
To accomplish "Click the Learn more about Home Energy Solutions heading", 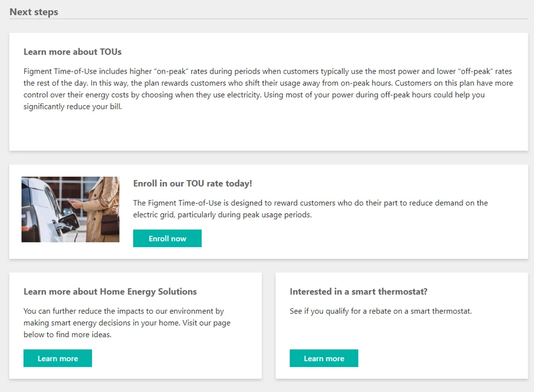I will coord(110,292).
